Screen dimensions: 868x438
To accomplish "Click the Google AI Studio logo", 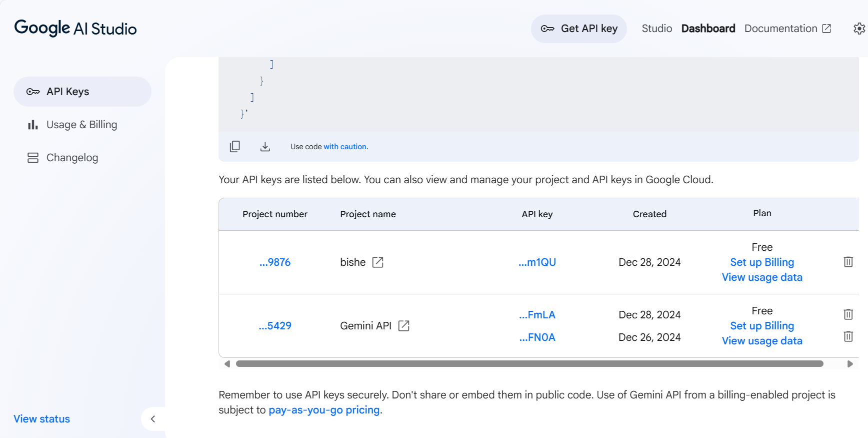I will point(75,29).
